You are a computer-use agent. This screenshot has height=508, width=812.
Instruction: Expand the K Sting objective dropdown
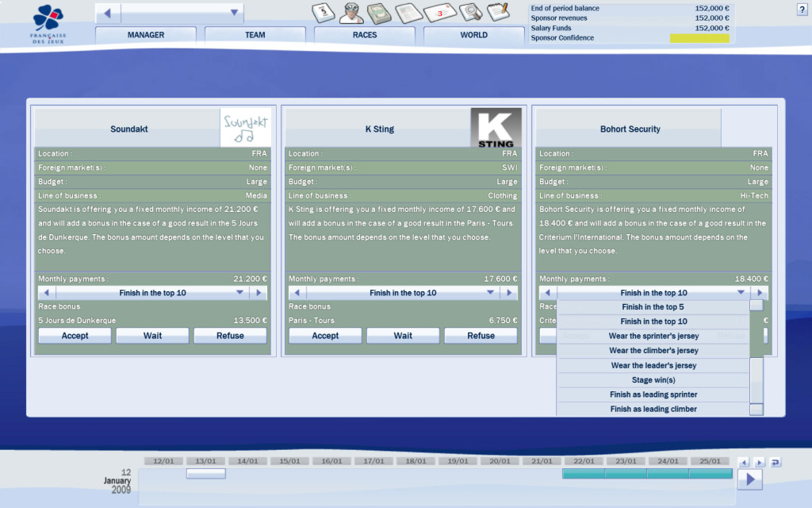(x=491, y=293)
